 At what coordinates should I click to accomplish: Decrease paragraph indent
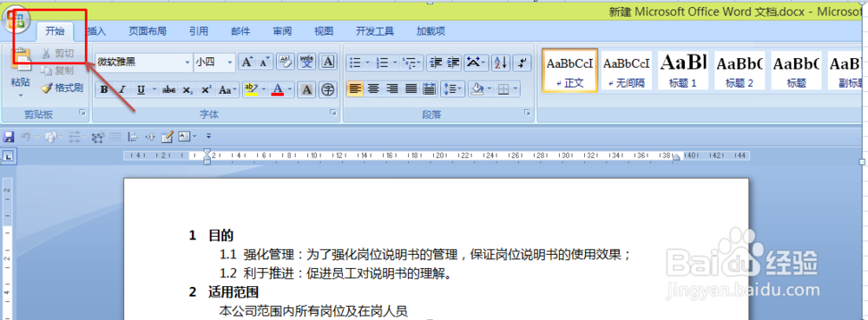point(436,62)
